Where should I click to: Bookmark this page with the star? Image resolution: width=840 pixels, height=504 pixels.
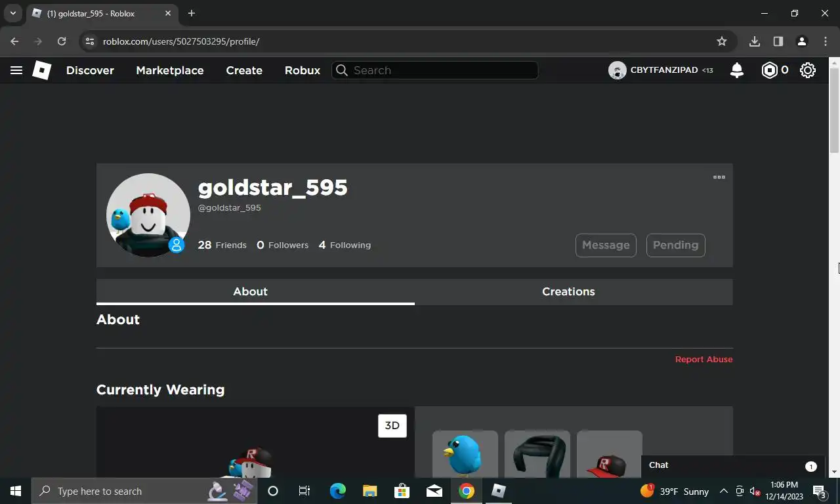pyautogui.click(x=722, y=41)
